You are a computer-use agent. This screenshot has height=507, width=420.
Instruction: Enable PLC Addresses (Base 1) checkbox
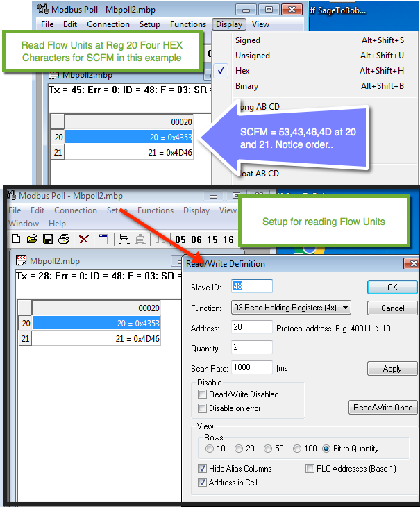point(310,469)
